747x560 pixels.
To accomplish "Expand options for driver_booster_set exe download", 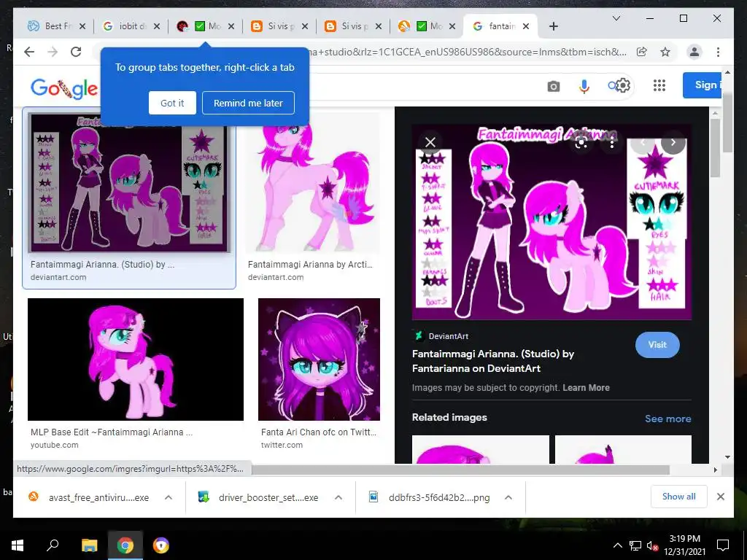I will click(338, 497).
